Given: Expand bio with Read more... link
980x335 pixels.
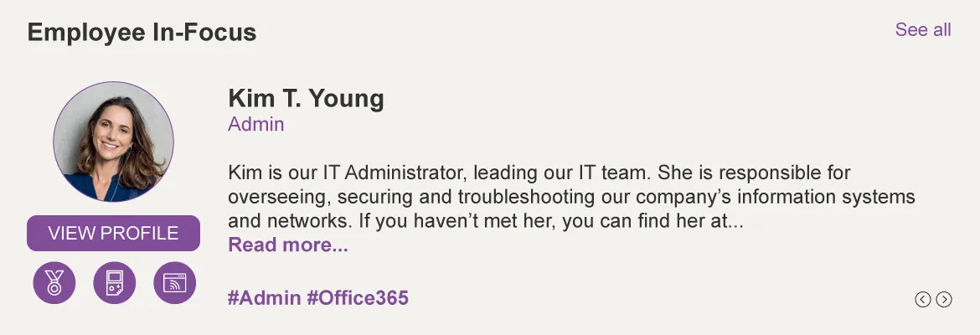Looking at the screenshot, I should [x=288, y=245].
